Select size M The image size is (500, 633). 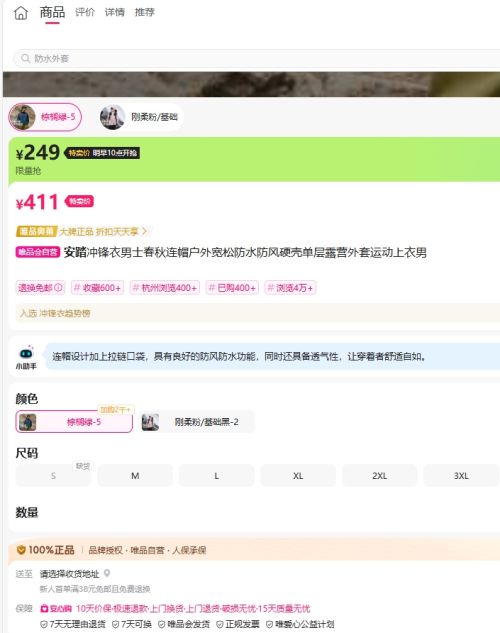click(x=135, y=476)
